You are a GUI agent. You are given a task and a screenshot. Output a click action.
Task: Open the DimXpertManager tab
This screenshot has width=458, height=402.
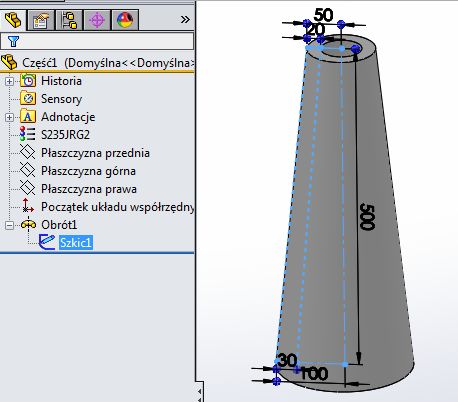tap(97, 20)
